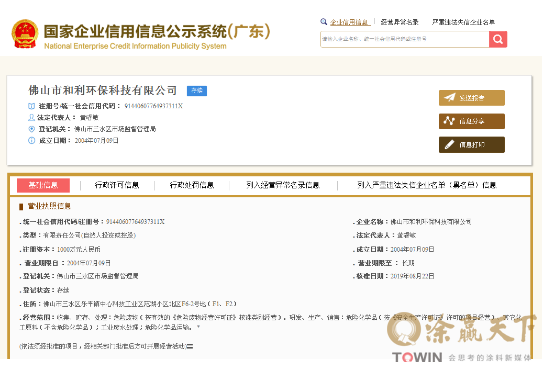
Task: Switch to the 行政许可信息 tab
Action: (117, 185)
